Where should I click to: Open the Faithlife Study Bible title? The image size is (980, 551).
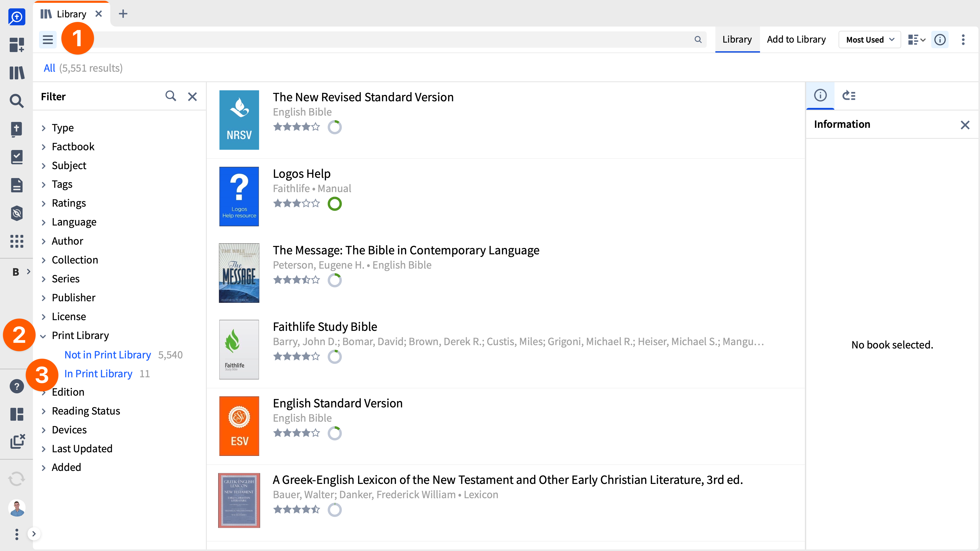325,327
